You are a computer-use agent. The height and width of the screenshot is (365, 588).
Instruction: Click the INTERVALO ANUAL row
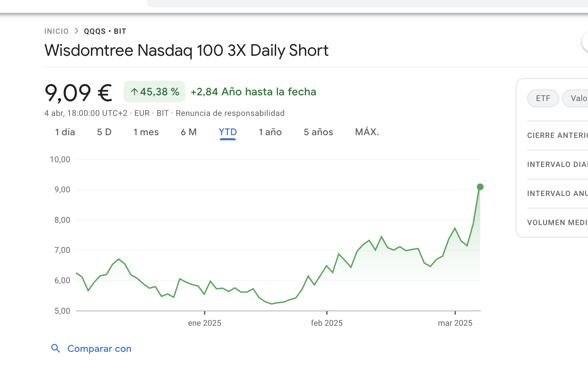[557, 194]
